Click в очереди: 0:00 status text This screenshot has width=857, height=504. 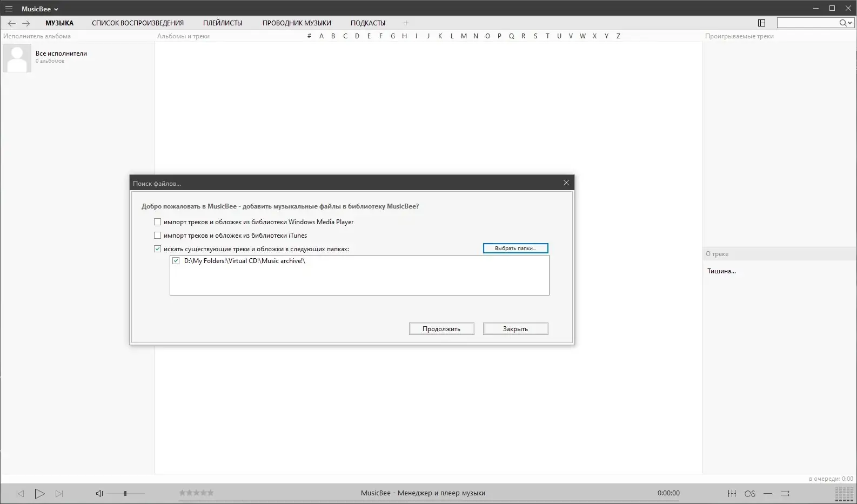pos(831,479)
